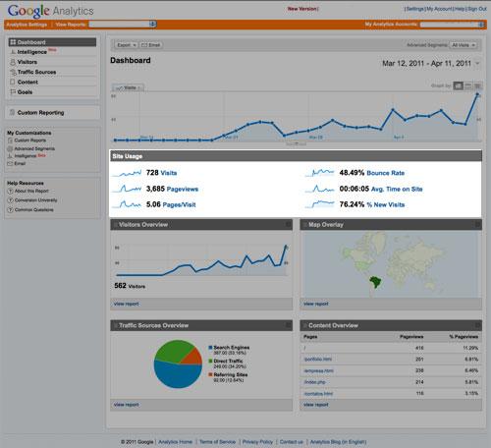Click the orange Referring Sites legend swatch
Viewport: 491px width, 448px height.
coord(210,374)
